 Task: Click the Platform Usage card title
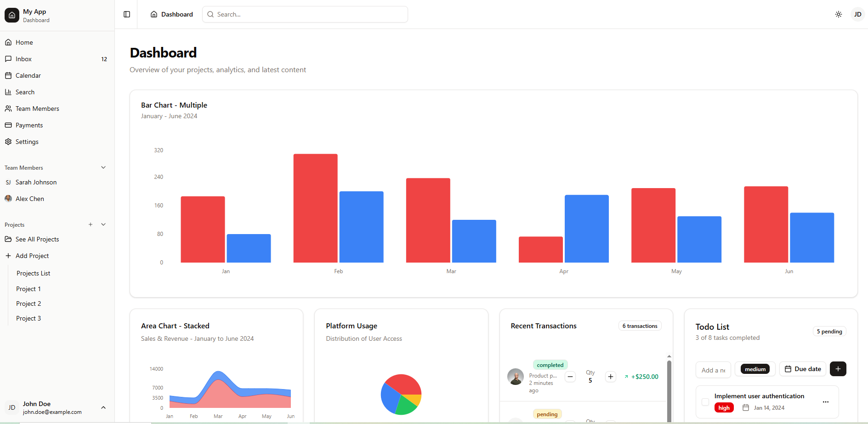coord(352,326)
